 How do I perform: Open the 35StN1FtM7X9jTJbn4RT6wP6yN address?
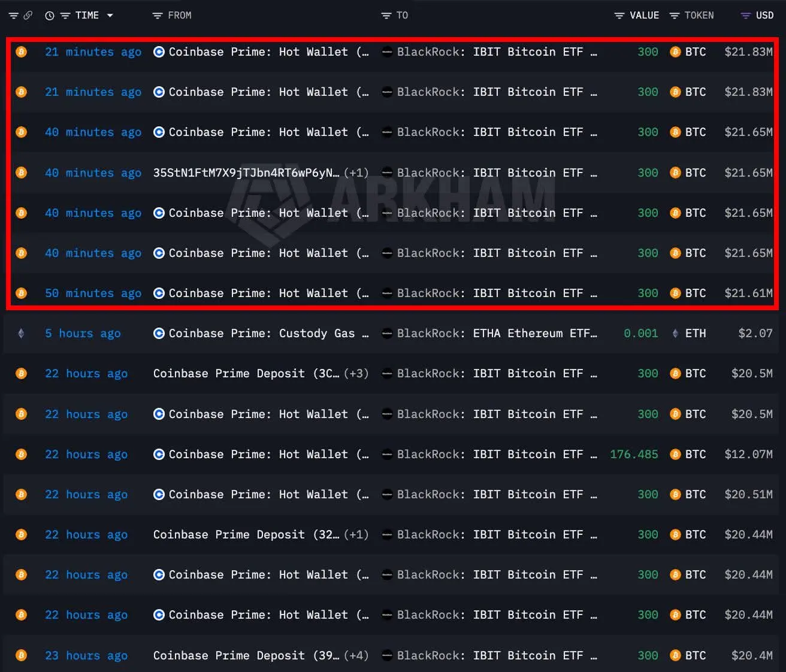tap(246, 173)
